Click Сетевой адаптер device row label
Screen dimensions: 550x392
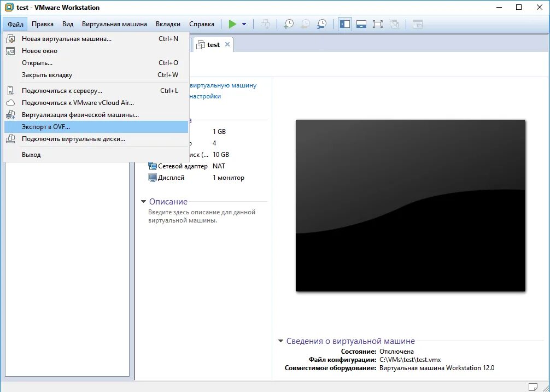pyautogui.click(x=183, y=166)
